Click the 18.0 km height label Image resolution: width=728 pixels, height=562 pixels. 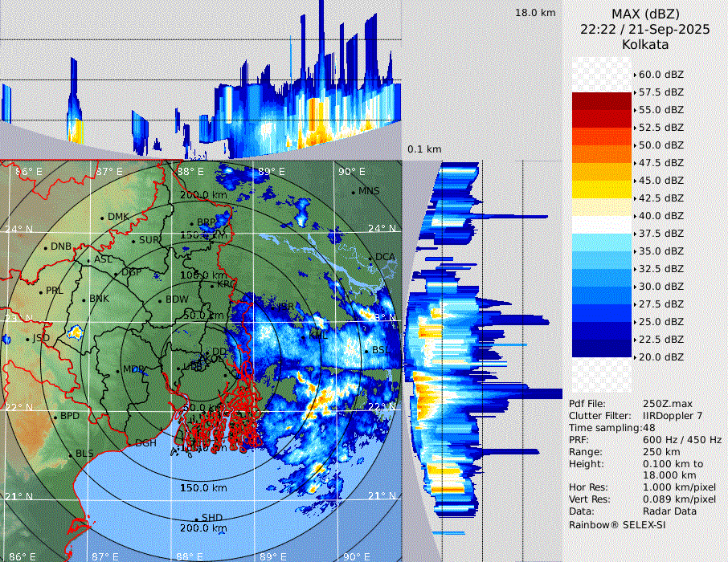click(535, 13)
